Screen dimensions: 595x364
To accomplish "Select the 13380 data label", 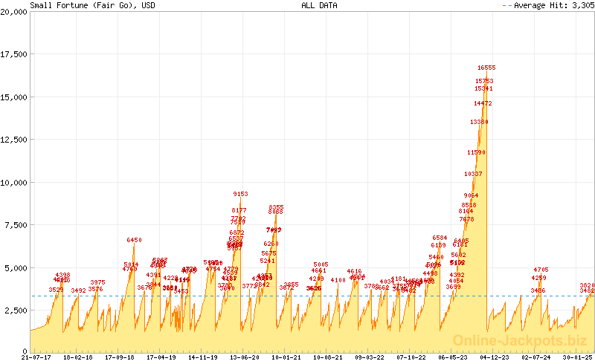I will point(479,122).
